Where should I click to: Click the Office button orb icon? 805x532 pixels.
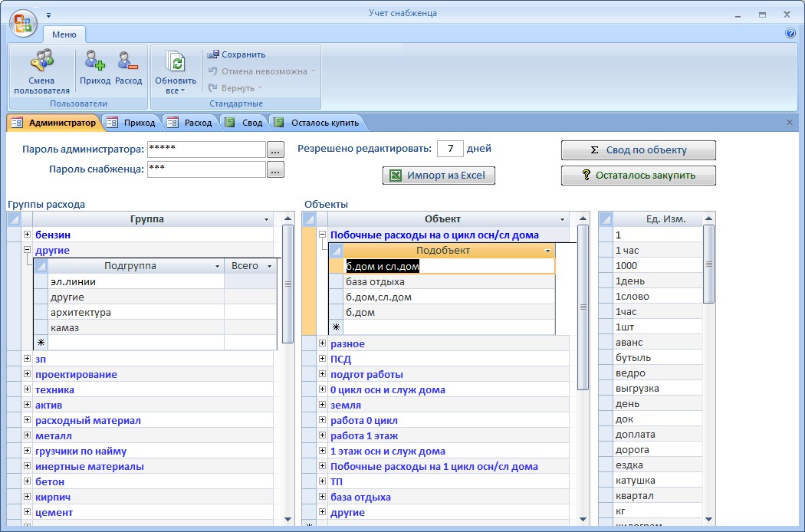point(22,21)
